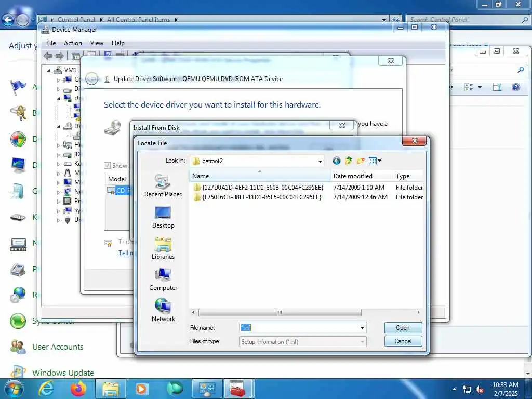
Task: Open Network in Locate File sidebar
Action: coord(163,311)
